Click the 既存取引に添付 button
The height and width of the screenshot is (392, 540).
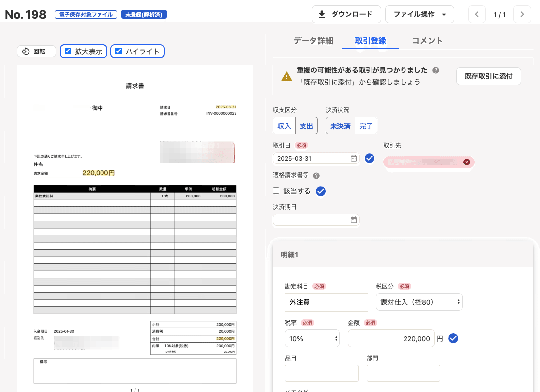pos(488,76)
